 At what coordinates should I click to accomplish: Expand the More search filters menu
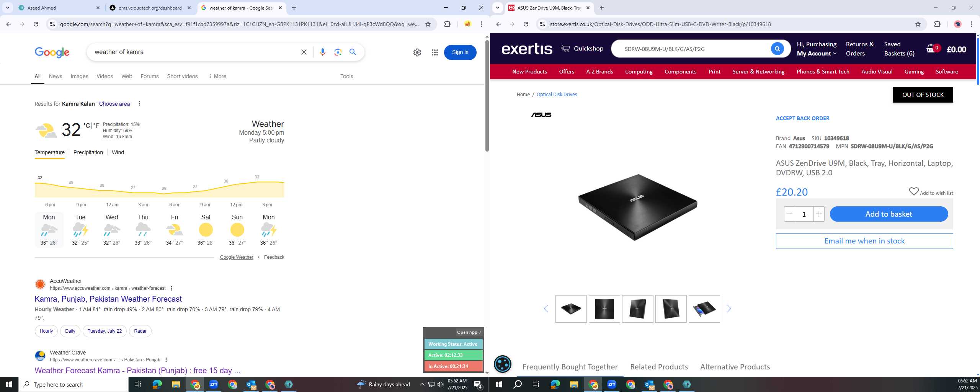coord(217,76)
